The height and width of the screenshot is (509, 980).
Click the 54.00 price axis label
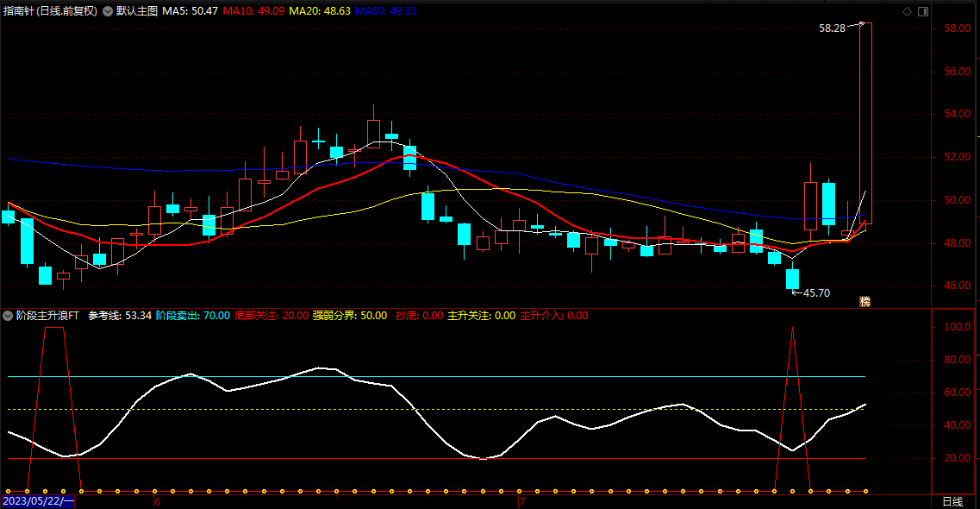tap(958, 115)
